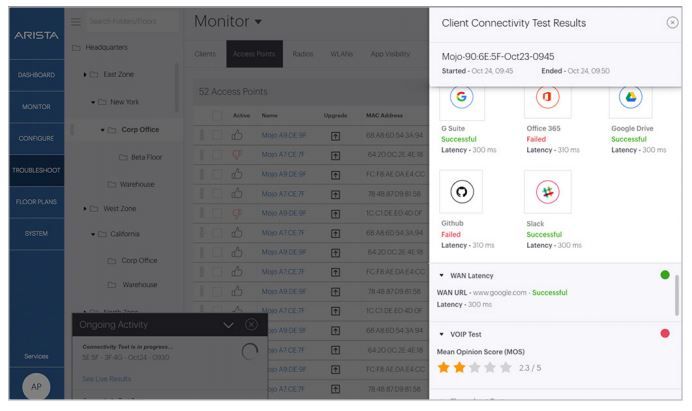Image resolution: width=692 pixels, height=411 pixels.
Task: Select the Github app icon
Action: click(x=462, y=192)
